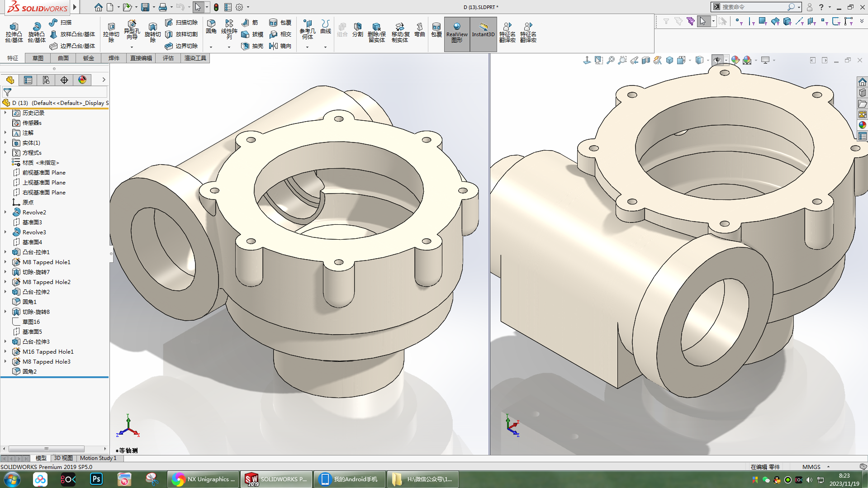Open the DisplayManager tab icon
The image size is (868, 488).
tap(82, 80)
